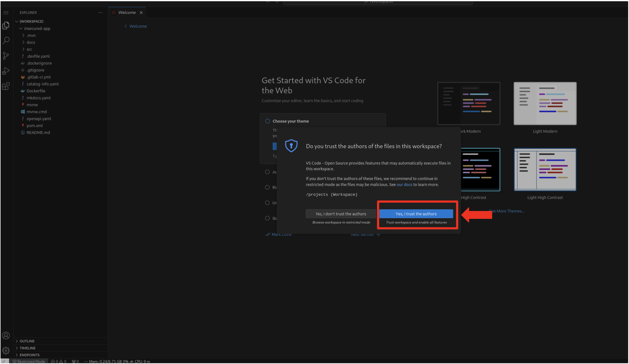Image resolution: width=629 pixels, height=364 pixels.
Task: Click the Next Section link
Action: [365, 234]
